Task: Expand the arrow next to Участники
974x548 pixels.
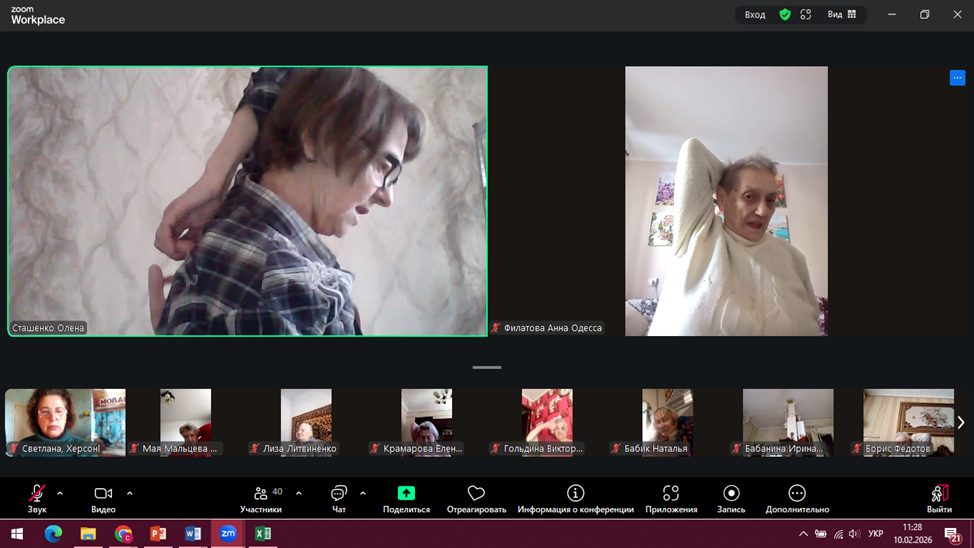Action: (298, 493)
